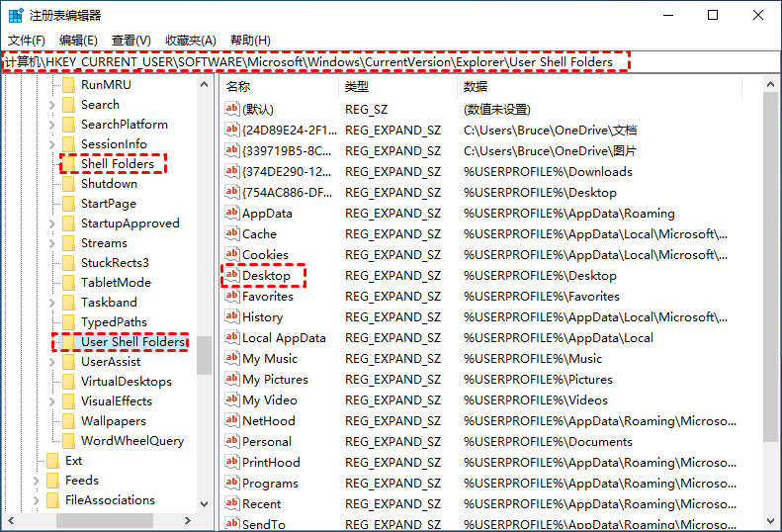Expand the VirtualDesktops tree node

click(52, 382)
